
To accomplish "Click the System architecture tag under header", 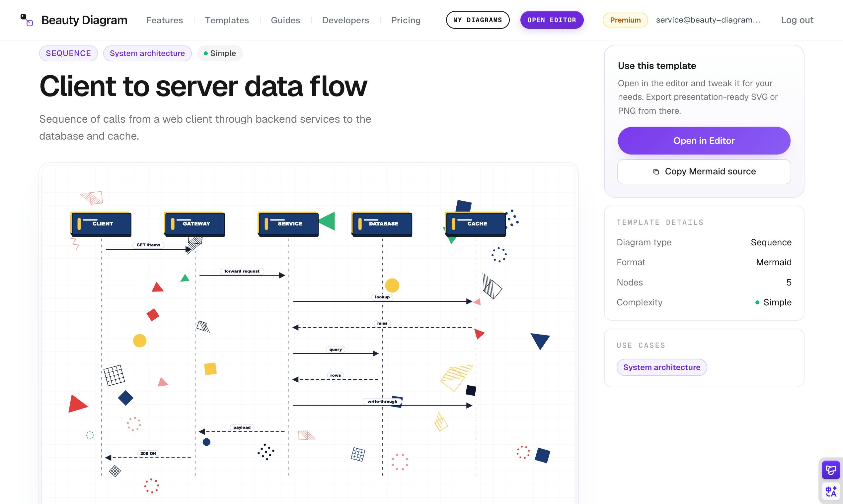I will pyautogui.click(x=147, y=53).
